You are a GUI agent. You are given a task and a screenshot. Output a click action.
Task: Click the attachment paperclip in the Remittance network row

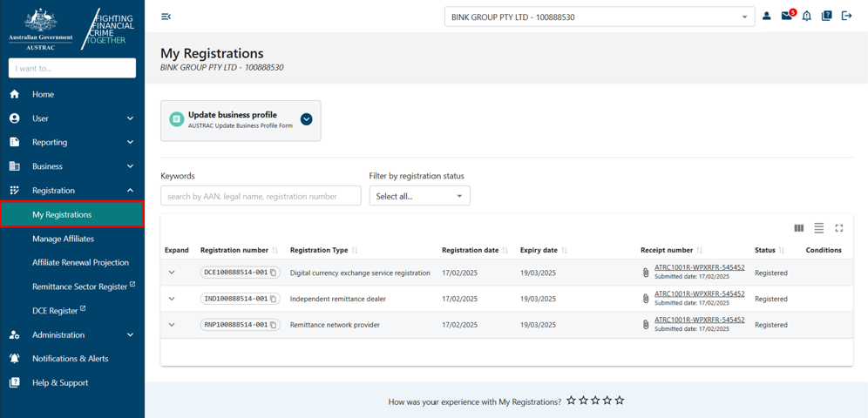pyautogui.click(x=646, y=325)
